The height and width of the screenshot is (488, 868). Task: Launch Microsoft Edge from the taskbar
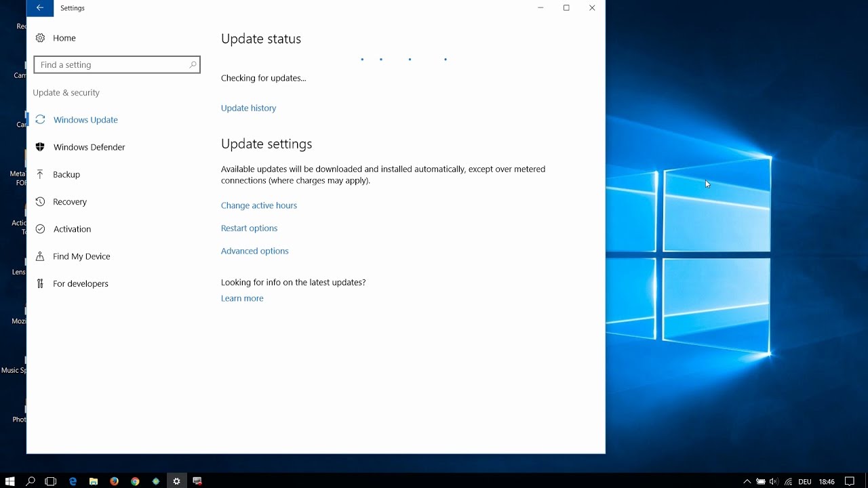click(x=73, y=481)
